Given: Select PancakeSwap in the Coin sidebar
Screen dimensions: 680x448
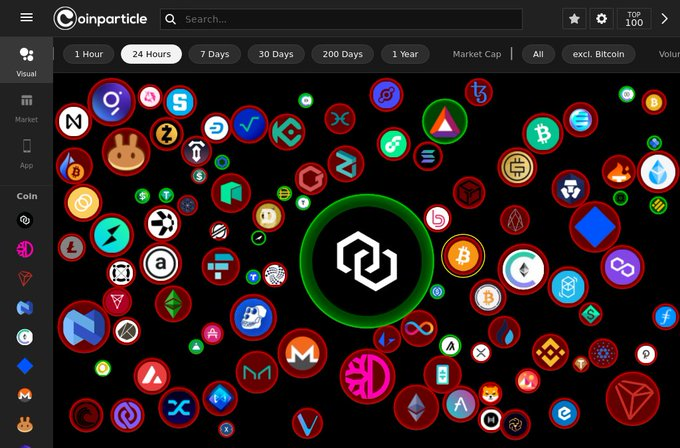Looking at the screenshot, I should [25, 425].
